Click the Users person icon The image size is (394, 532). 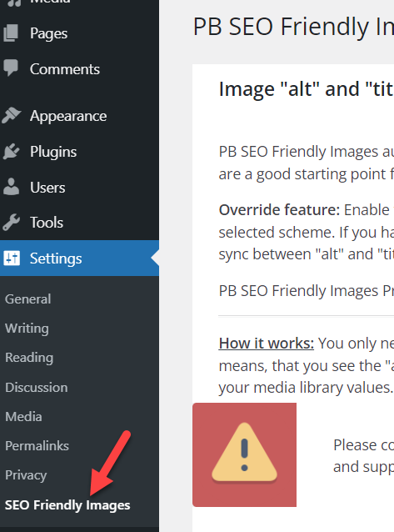[x=11, y=187]
